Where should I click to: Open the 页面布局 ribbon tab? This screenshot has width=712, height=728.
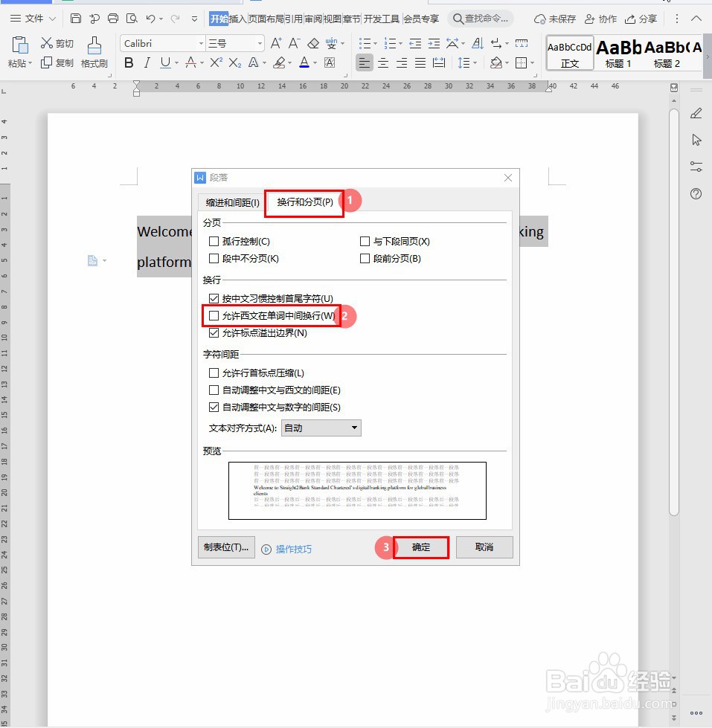click(266, 19)
